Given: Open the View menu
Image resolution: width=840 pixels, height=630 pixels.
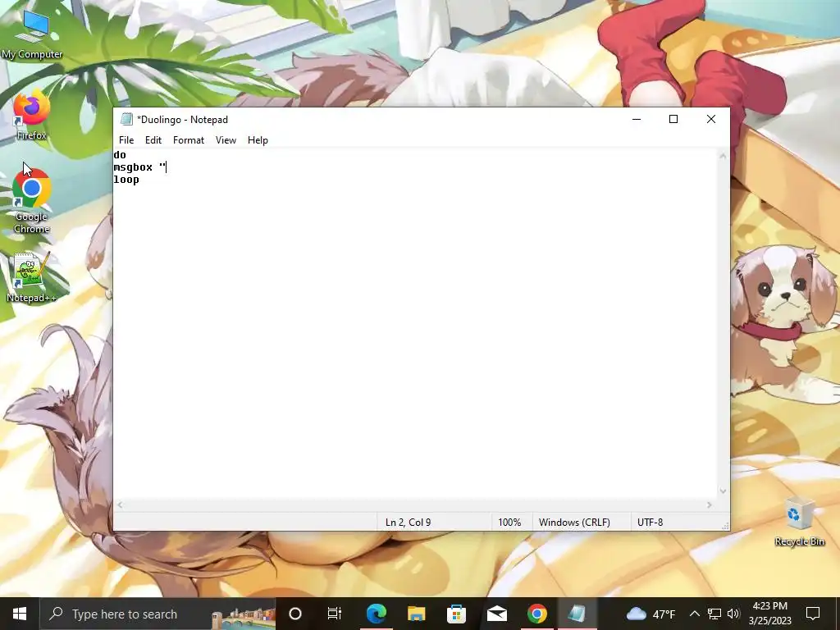Looking at the screenshot, I should point(226,140).
